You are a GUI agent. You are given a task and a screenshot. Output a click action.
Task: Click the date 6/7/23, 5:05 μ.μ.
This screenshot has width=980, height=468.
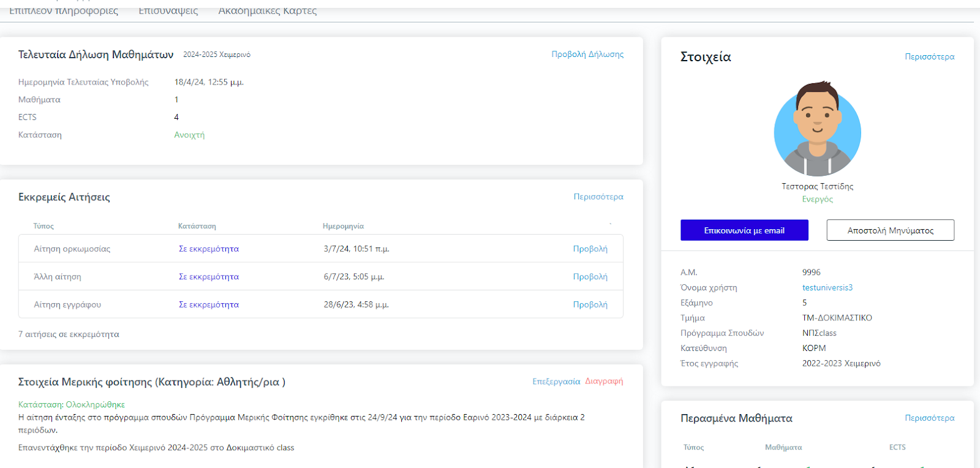pyautogui.click(x=354, y=277)
